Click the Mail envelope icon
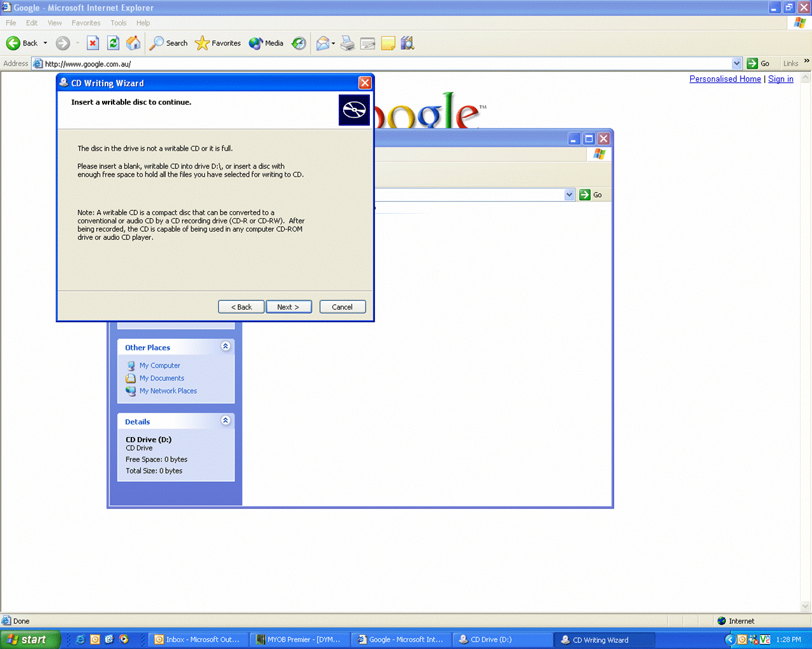The width and height of the screenshot is (812, 649). point(323,43)
